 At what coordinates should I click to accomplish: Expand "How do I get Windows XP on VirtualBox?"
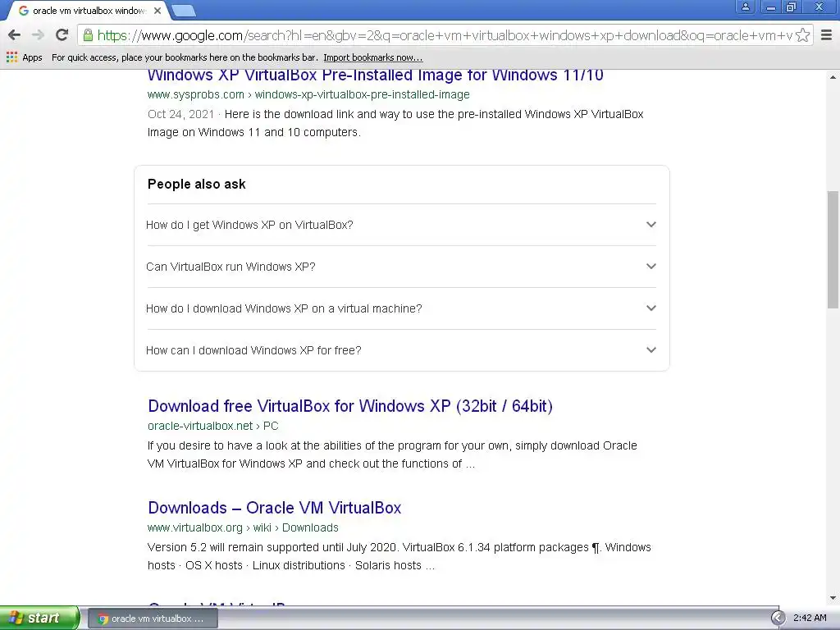401,225
